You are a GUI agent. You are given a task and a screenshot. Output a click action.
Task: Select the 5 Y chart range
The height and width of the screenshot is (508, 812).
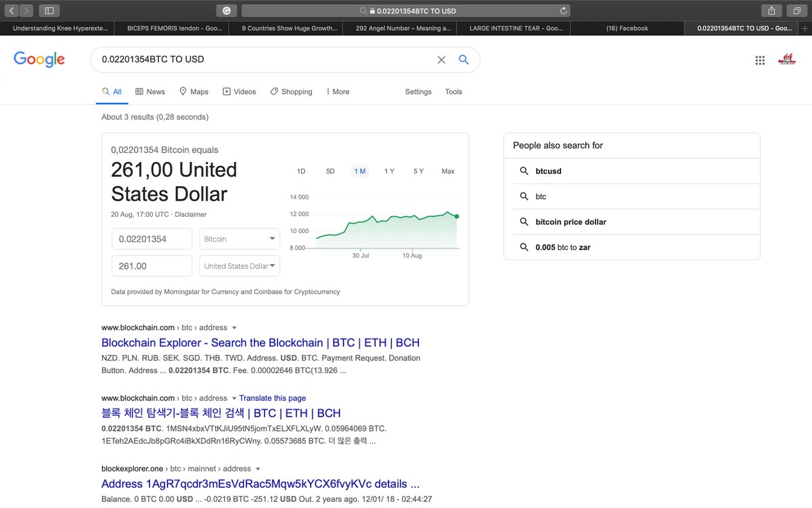point(418,171)
